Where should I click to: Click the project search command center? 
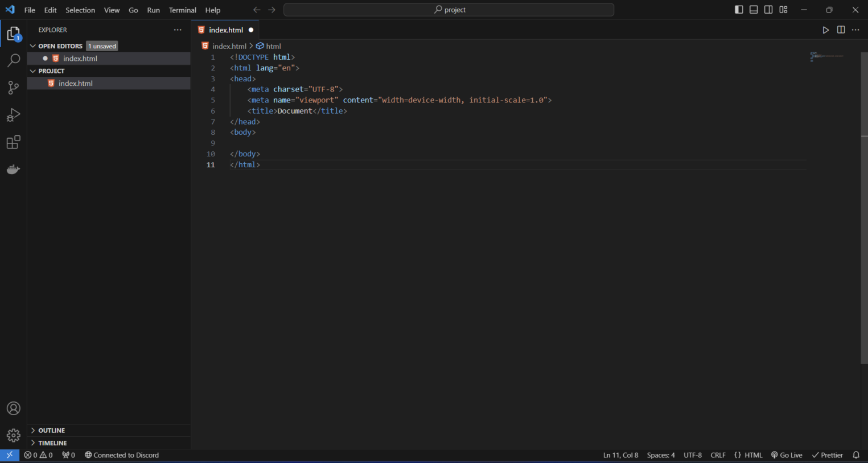coord(449,10)
